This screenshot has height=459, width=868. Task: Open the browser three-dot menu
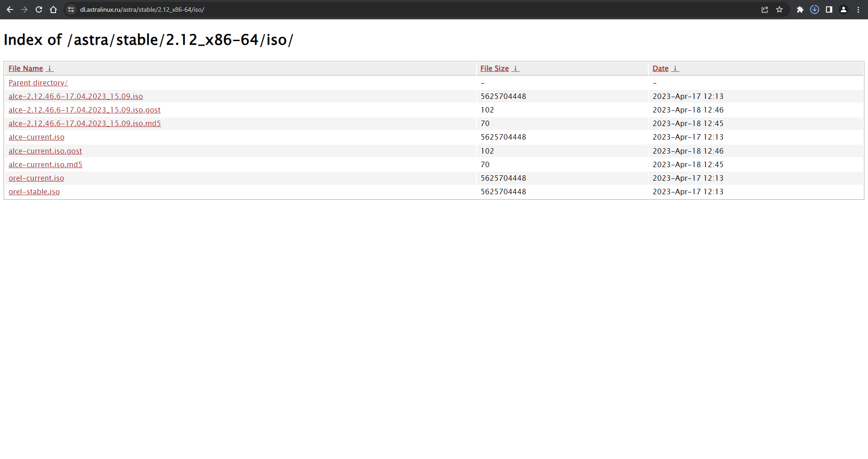858,9
